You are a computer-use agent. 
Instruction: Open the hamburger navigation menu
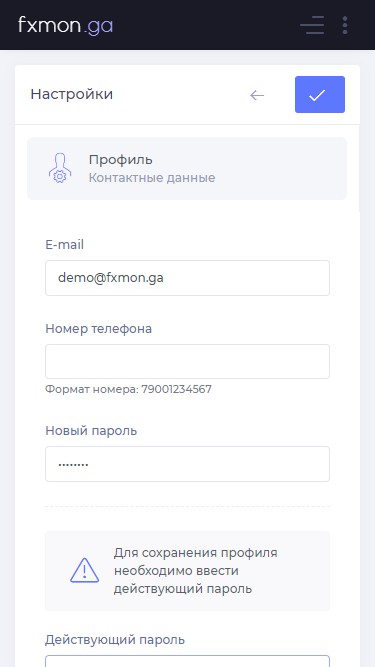pyautogui.click(x=312, y=25)
